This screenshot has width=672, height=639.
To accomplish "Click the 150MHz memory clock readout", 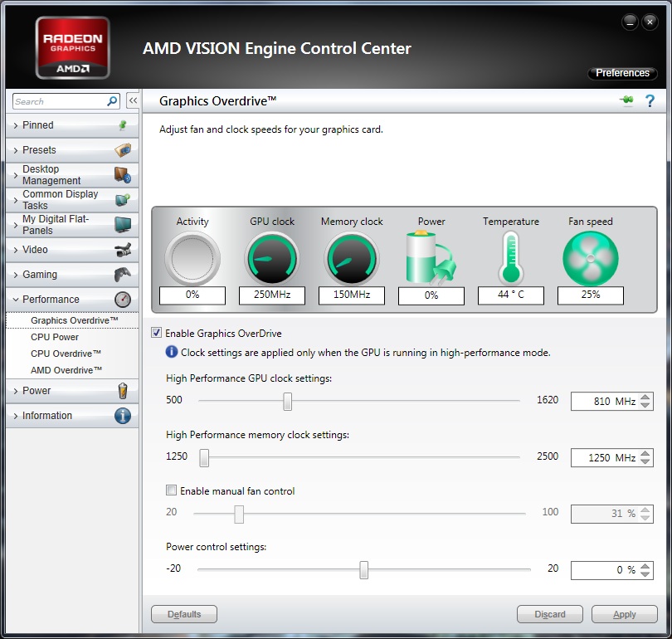I will pyautogui.click(x=352, y=295).
